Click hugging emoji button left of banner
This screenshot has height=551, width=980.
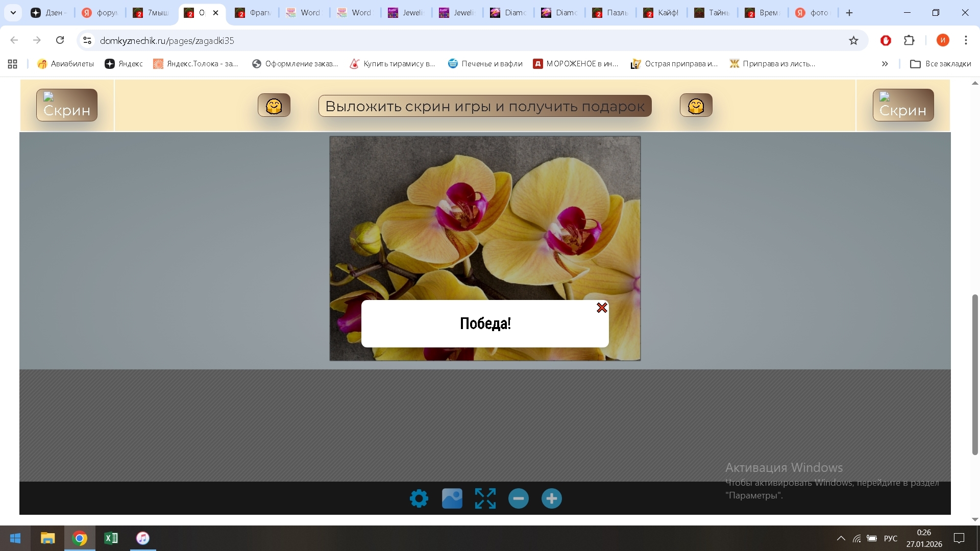click(x=274, y=106)
